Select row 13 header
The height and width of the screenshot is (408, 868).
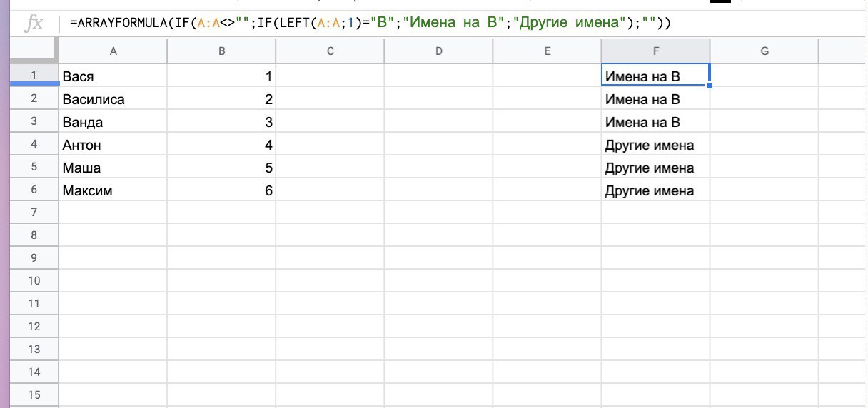[34, 350]
